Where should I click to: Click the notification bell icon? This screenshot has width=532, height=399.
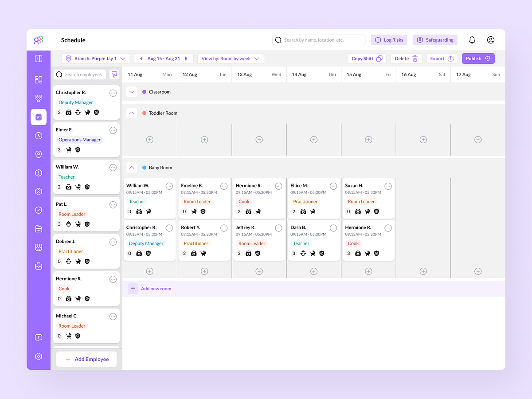point(472,40)
